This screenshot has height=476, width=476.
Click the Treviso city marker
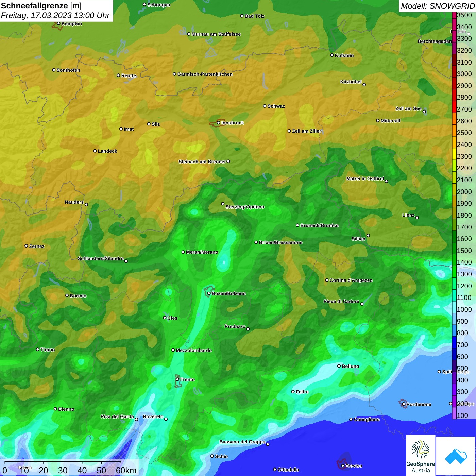point(343,466)
